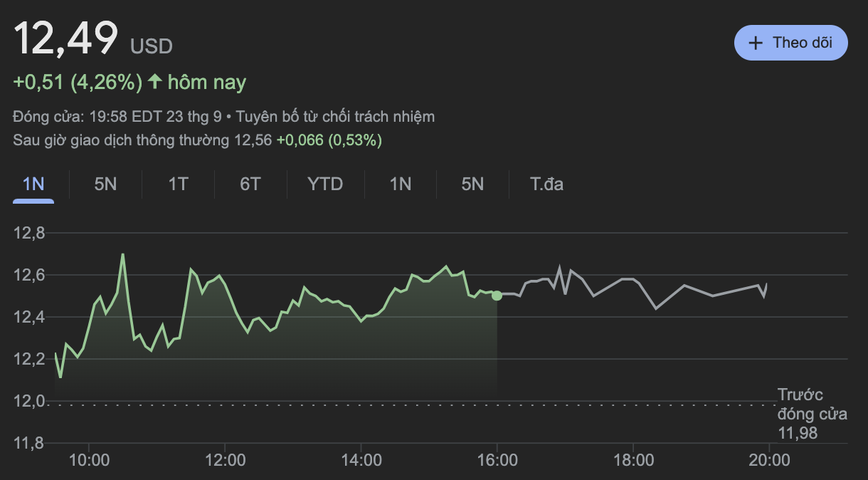Click the plus icon in Theo dõi

[755, 43]
